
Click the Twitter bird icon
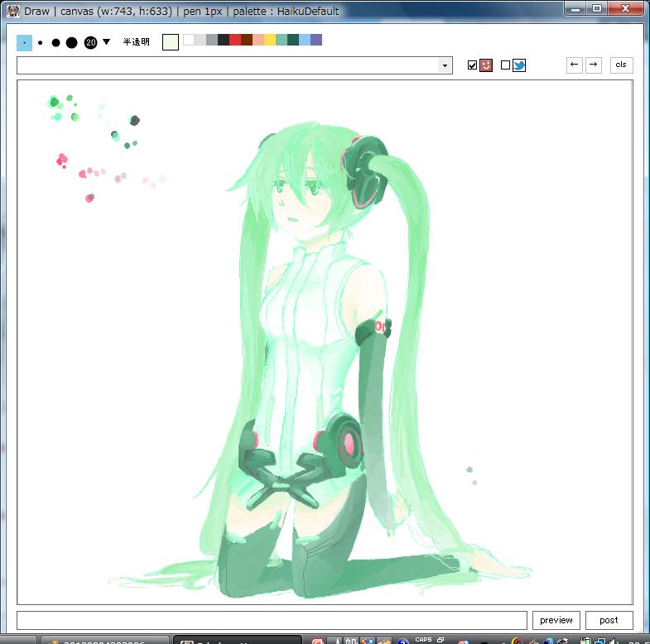519,65
